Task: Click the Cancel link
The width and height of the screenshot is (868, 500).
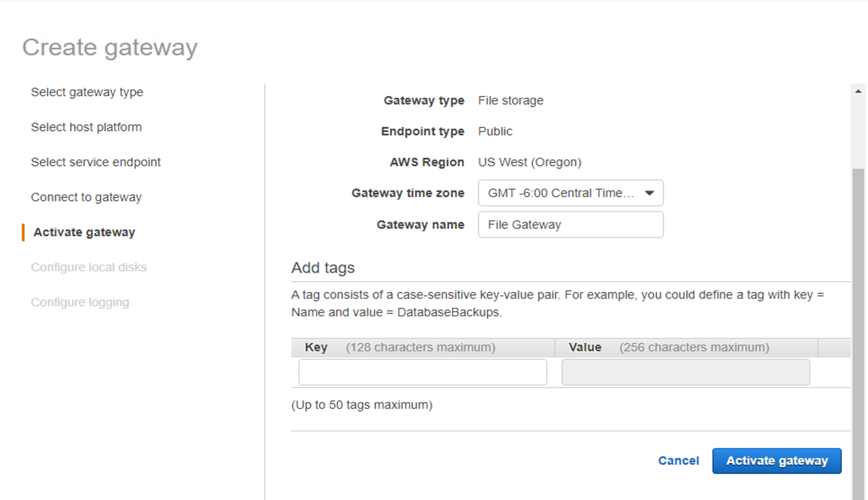Action: coord(678,461)
